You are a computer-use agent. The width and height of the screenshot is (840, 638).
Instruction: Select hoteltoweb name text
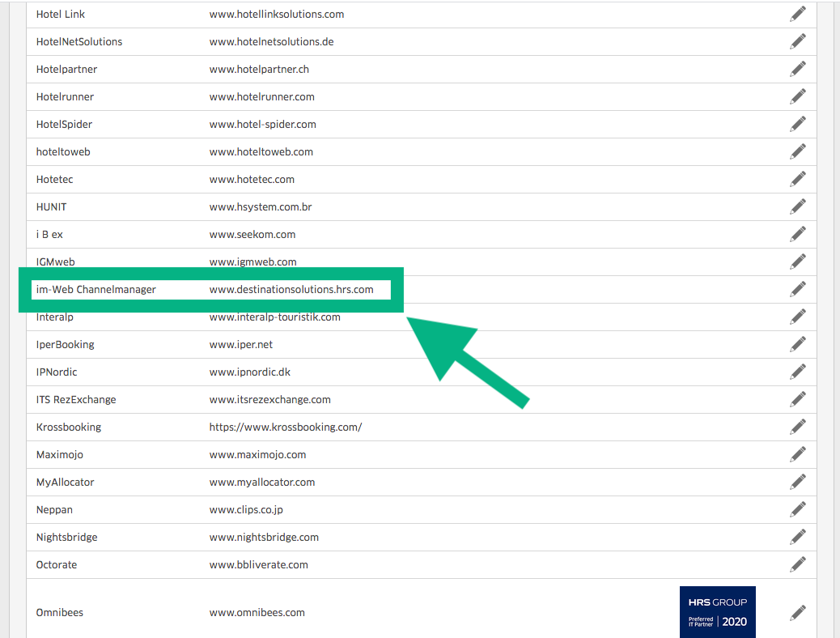click(63, 151)
